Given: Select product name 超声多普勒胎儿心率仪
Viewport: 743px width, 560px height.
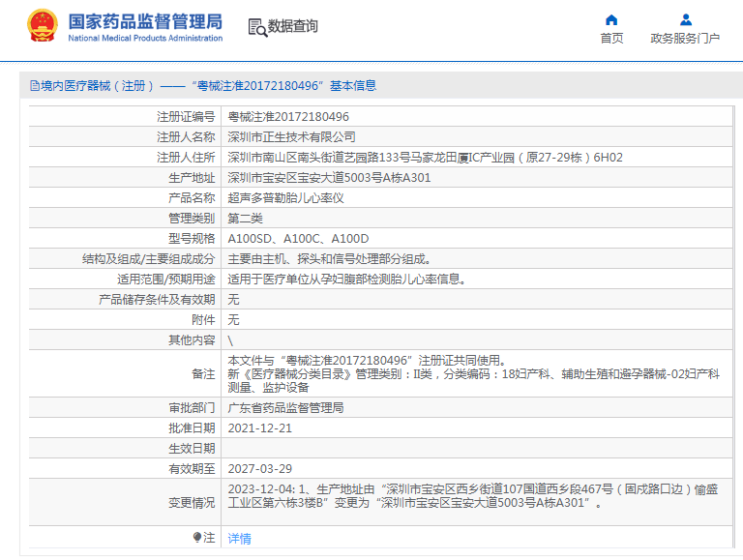Looking at the screenshot, I should (285, 198).
